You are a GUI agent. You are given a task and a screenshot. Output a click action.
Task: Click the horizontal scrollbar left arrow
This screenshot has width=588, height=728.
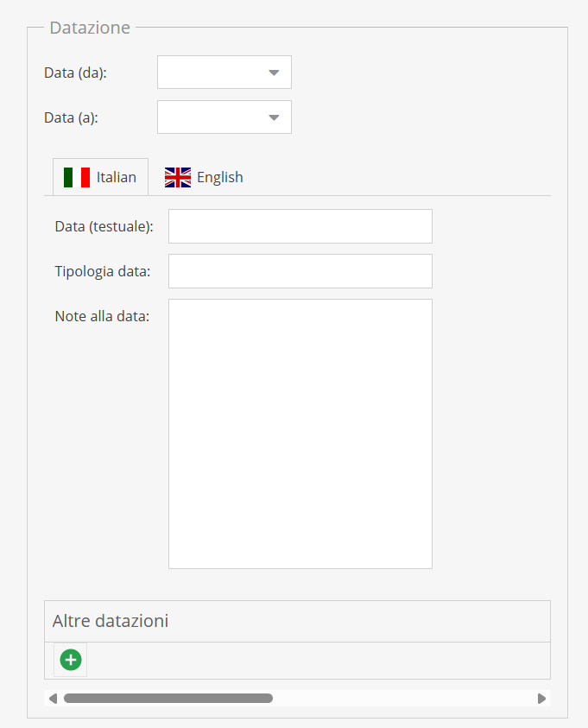click(x=53, y=698)
